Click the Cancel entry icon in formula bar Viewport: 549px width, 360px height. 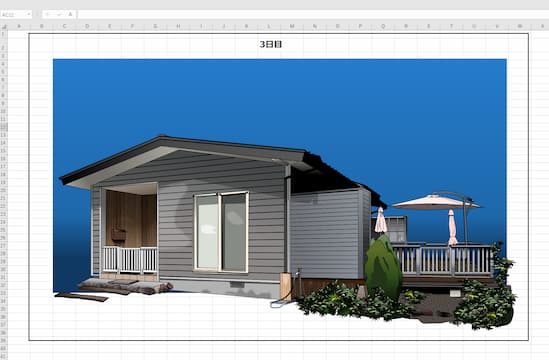click(x=48, y=14)
